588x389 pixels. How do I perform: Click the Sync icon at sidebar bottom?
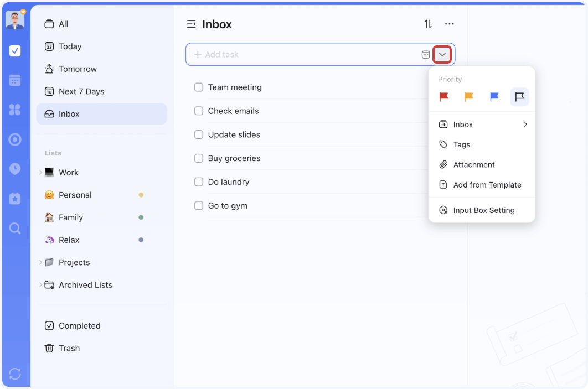15,374
